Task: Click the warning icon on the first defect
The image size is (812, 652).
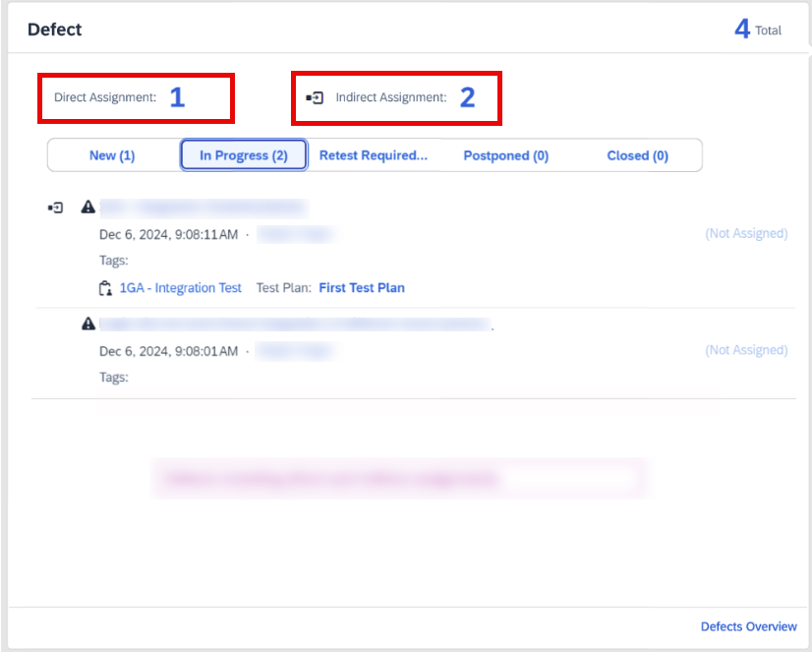Action: [88, 207]
